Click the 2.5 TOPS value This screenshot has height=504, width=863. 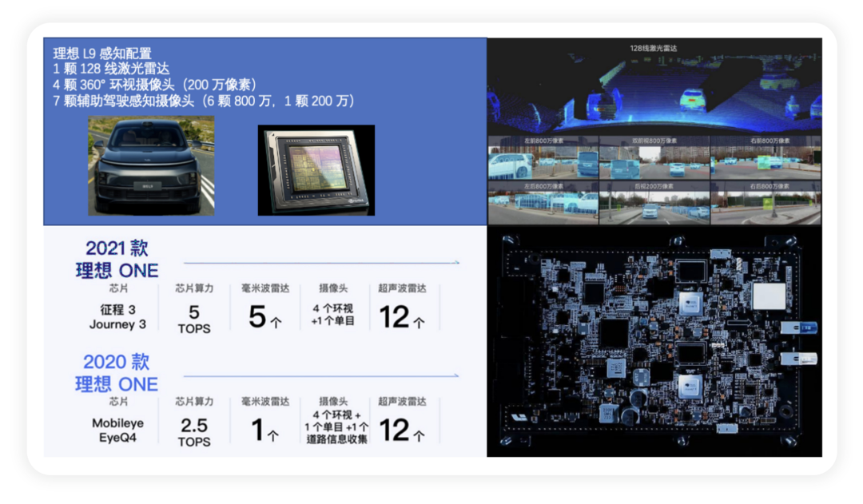tap(193, 432)
